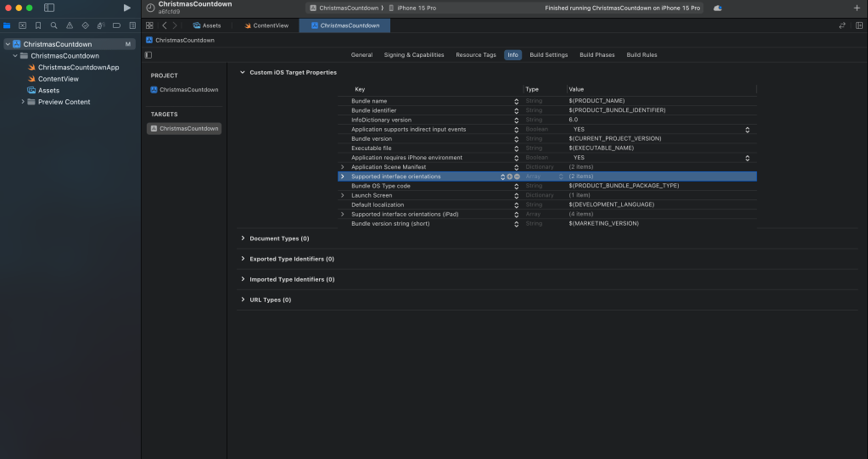Open YES dropdown for indirect input events
This screenshot has height=459, width=868.
pos(747,130)
